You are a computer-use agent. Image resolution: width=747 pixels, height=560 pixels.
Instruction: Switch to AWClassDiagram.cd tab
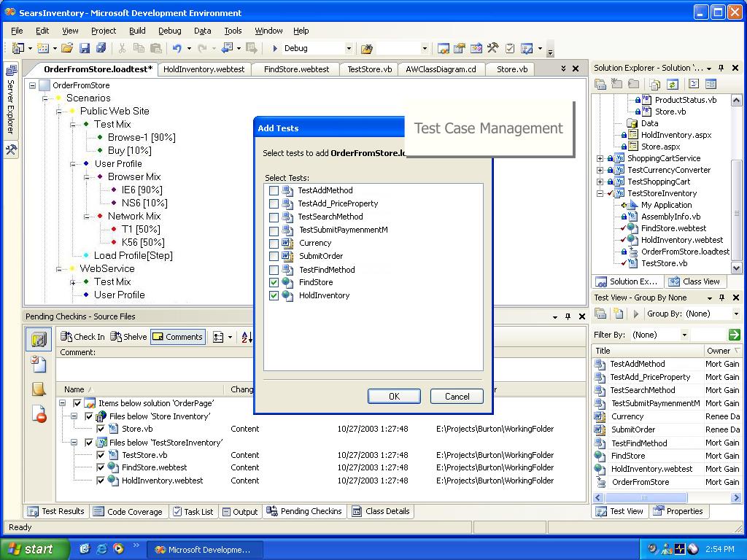441,69
